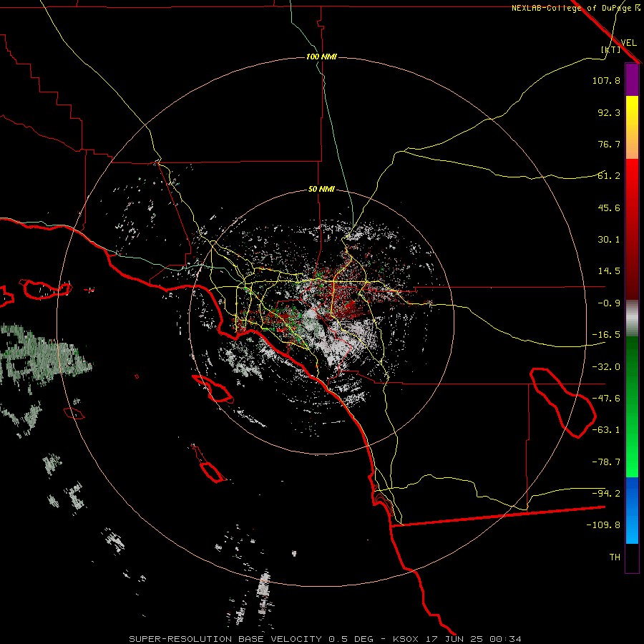The width and height of the screenshot is (644, 644).
Task: Select the 61.2 scale label
Action: (609, 176)
